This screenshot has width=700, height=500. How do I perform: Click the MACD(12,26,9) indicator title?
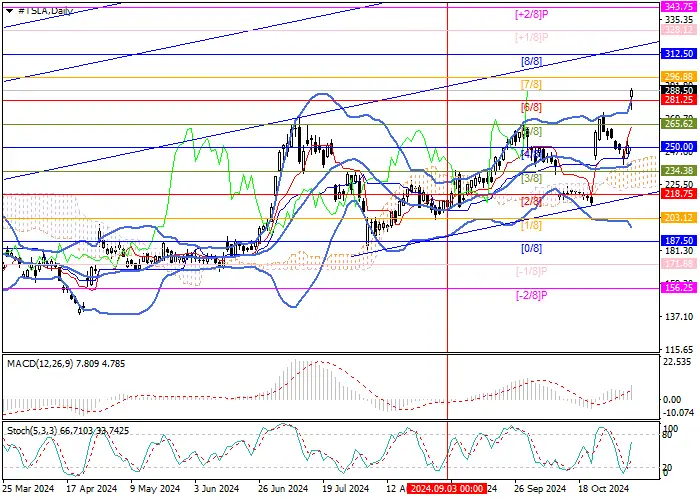coord(37,364)
